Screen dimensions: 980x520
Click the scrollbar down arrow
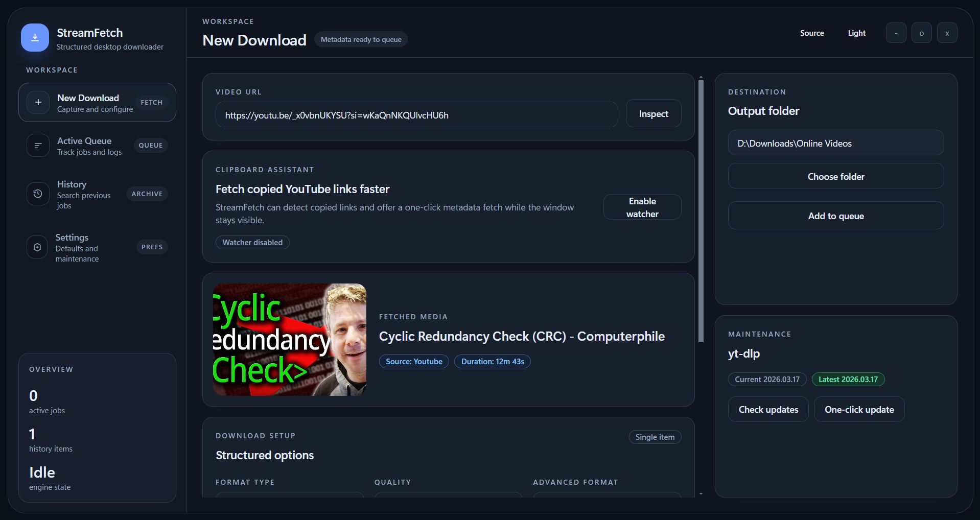click(x=701, y=494)
